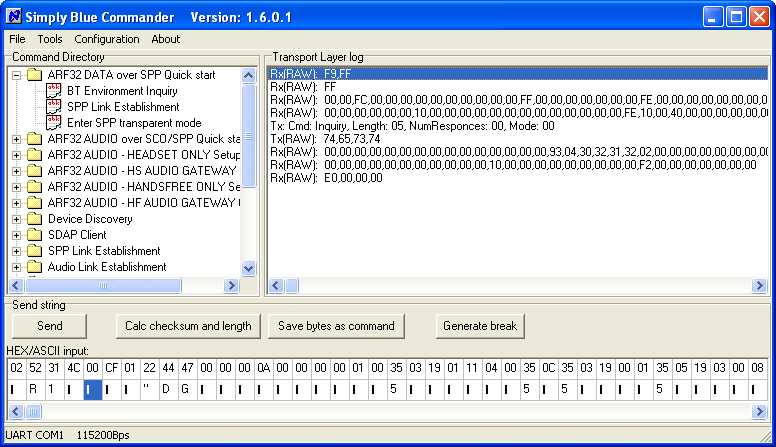The image size is (776, 447).
Task: Click the HEX/ASCII input scroll left arrow
Action: (16, 411)
